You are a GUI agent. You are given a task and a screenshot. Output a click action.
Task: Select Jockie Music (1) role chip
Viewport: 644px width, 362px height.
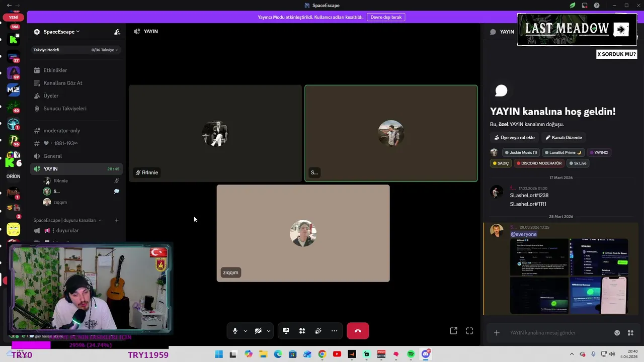(x=521, y=152)
